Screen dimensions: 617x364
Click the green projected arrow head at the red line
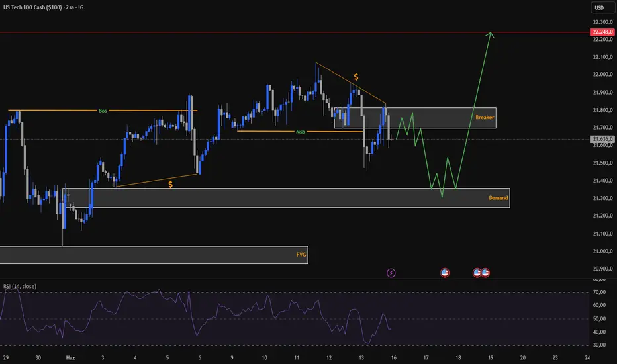tap(490, 35)
